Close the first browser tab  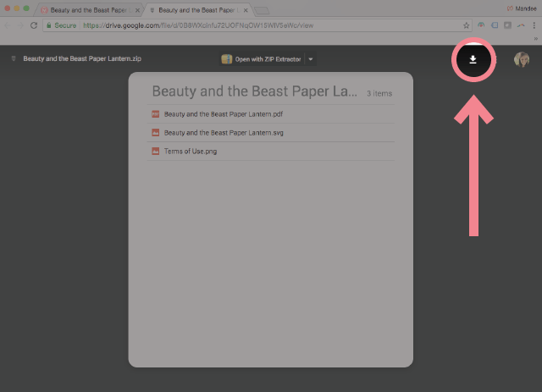(137, 10)
